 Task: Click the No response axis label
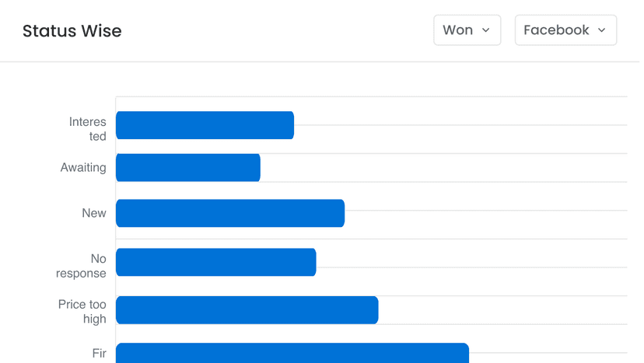tap(82, 266)
